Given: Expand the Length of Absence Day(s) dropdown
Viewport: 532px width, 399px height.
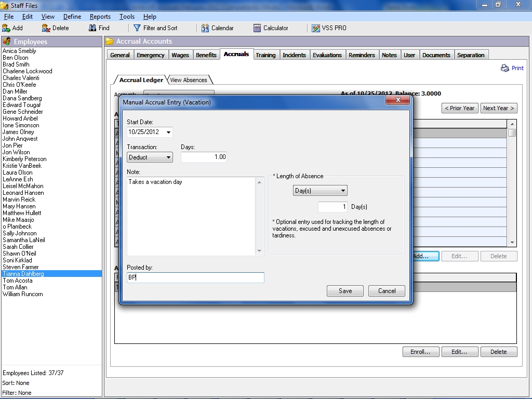Looking at the screenshot, I should [x=343, y=191].
